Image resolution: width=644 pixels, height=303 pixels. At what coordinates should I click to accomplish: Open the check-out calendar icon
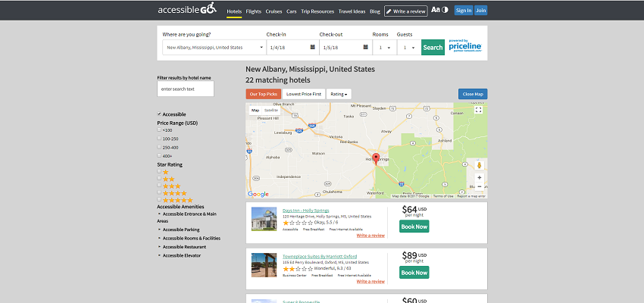coord(365,47)
